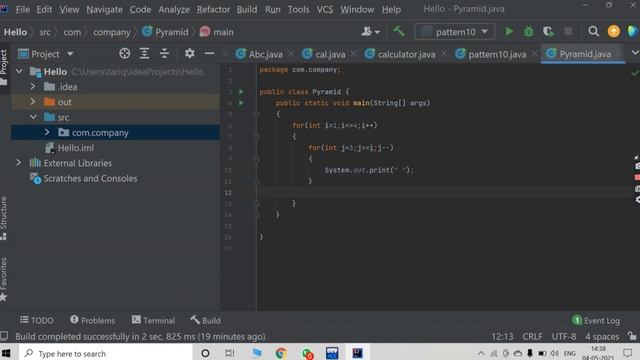Image resolution: width=640 pixels, height=360 pixels.
Task: Open the Terminal tool window
Action: pyautogui.click(x=153, y=320)
